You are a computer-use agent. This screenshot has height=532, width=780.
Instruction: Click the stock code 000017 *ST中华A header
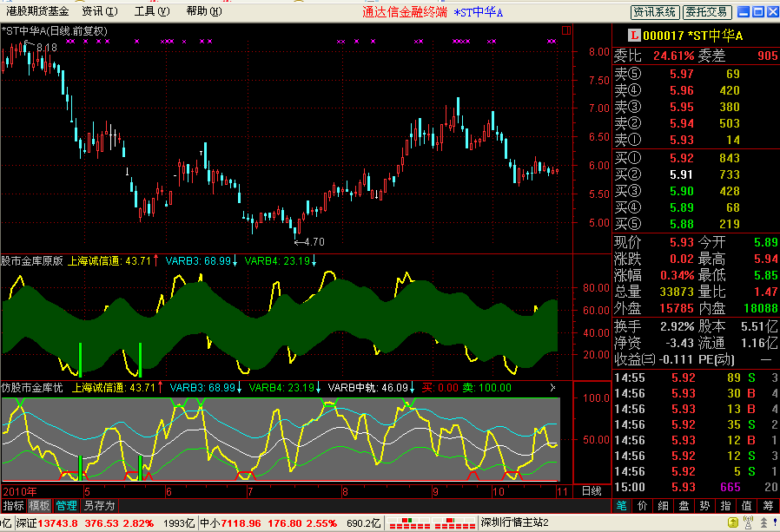pyautogui.click(x=692, y=36)
